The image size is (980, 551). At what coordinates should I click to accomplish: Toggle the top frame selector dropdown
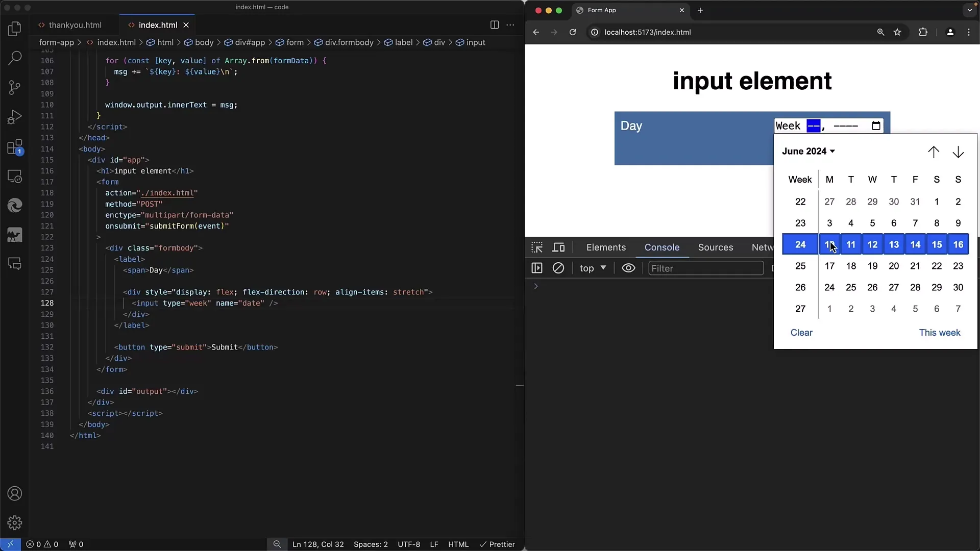tap(592, 268)
